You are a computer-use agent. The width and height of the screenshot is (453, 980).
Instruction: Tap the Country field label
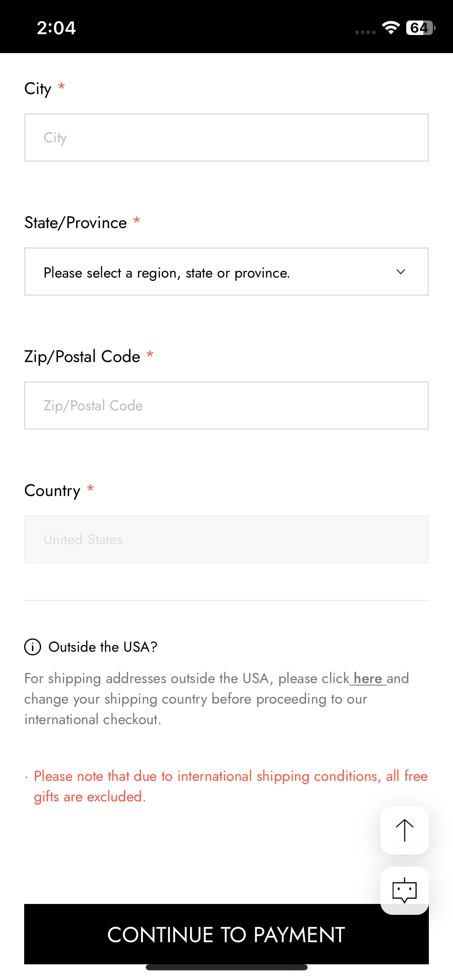pos(52,490)
